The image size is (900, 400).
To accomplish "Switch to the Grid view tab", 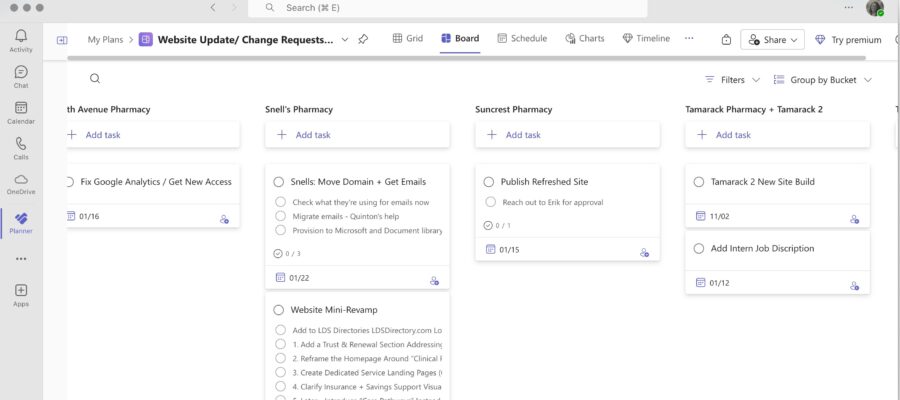I will (x=408, y=38).
